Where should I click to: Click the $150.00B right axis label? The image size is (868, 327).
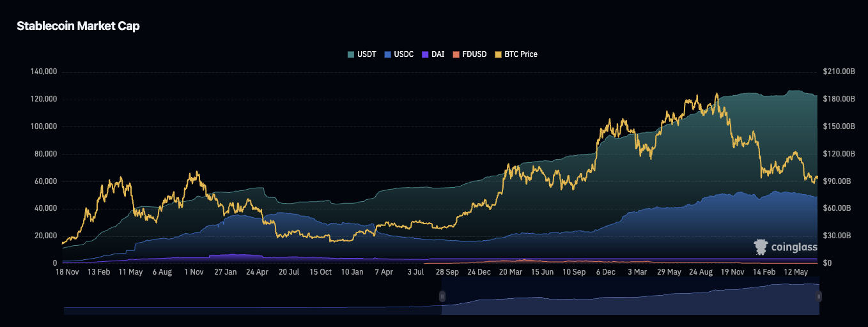point(839,126)
